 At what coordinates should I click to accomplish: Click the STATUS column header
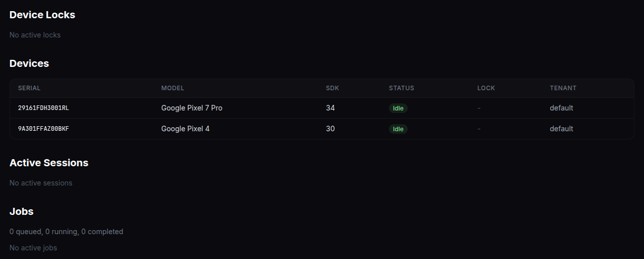[401, 88]
